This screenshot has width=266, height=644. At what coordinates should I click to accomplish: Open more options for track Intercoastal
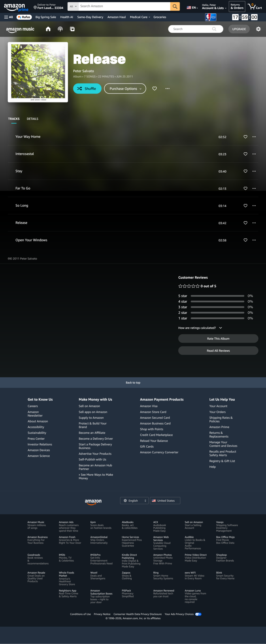254,154
